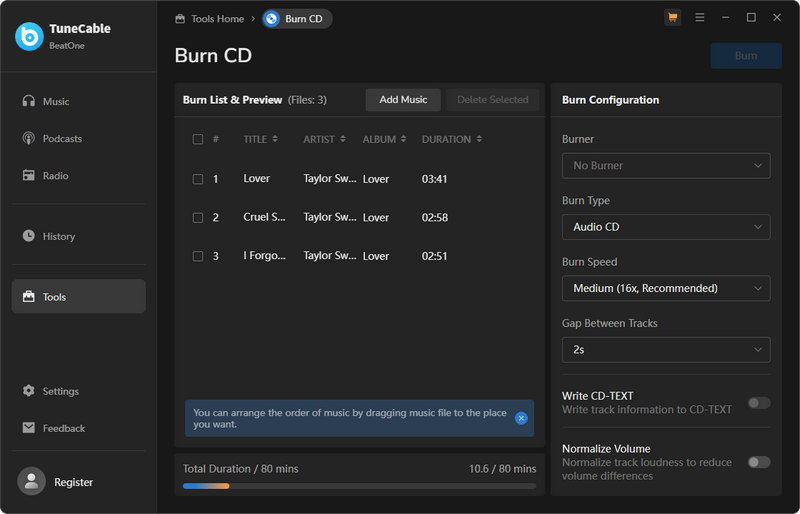Image resolution: width=800 pixels, height=514 pixels.
Task: Open the hamburger menu icon
Action: pos(699,18)
